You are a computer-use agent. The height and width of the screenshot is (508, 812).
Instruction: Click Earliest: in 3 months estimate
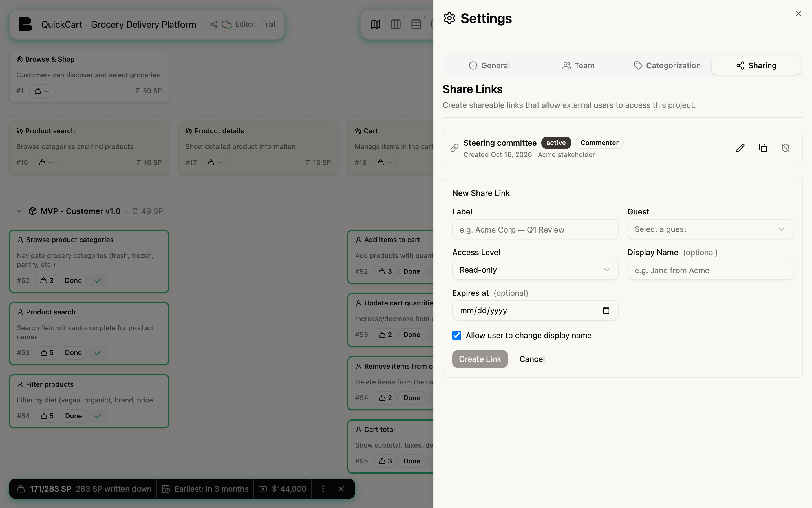pos(205,489)
